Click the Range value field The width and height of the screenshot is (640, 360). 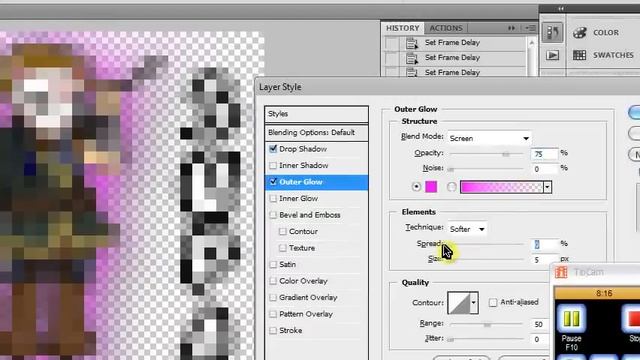(x=540, y=324)
